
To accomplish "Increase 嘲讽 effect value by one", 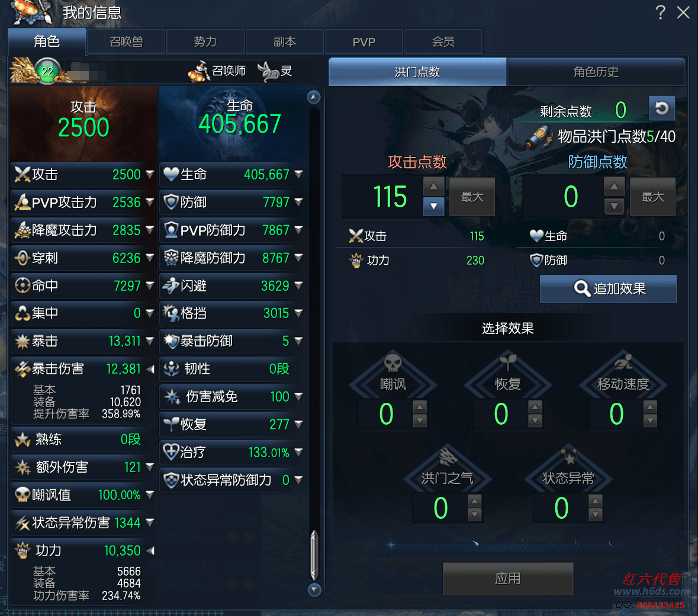I will click(420, 407).
